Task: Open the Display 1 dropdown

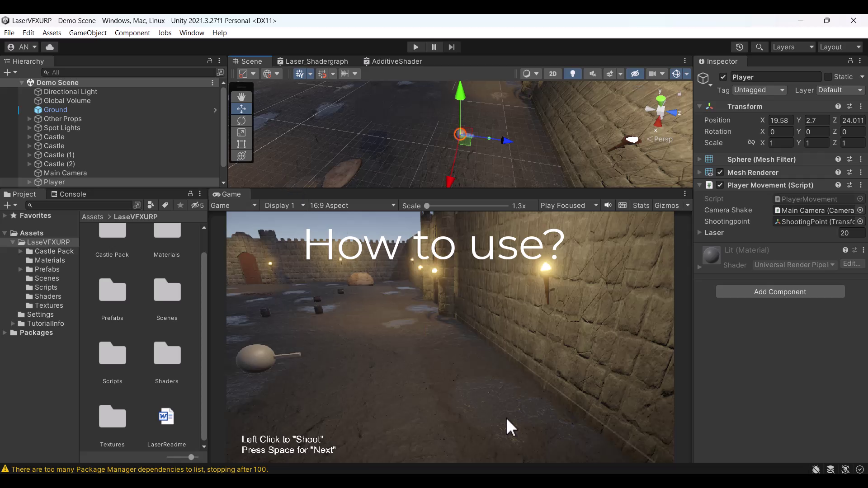Action: [285, 205]
